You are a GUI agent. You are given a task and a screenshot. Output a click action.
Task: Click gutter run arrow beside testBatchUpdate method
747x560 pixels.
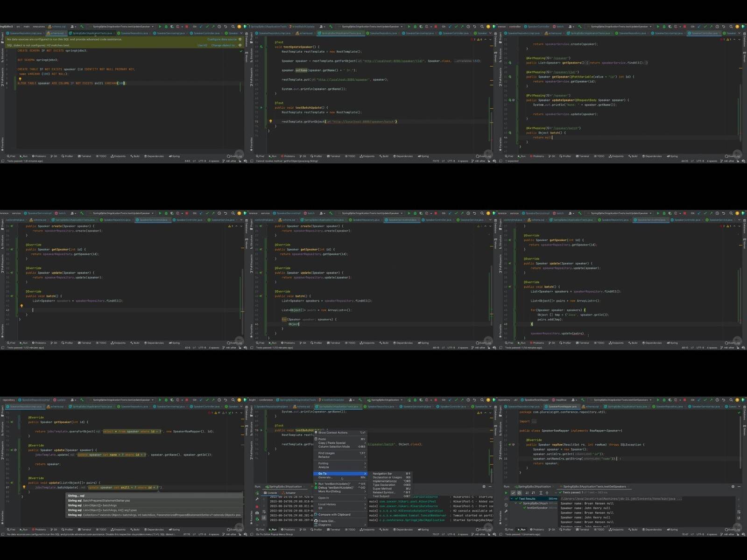pyautogui.click(x=261, y=430)
